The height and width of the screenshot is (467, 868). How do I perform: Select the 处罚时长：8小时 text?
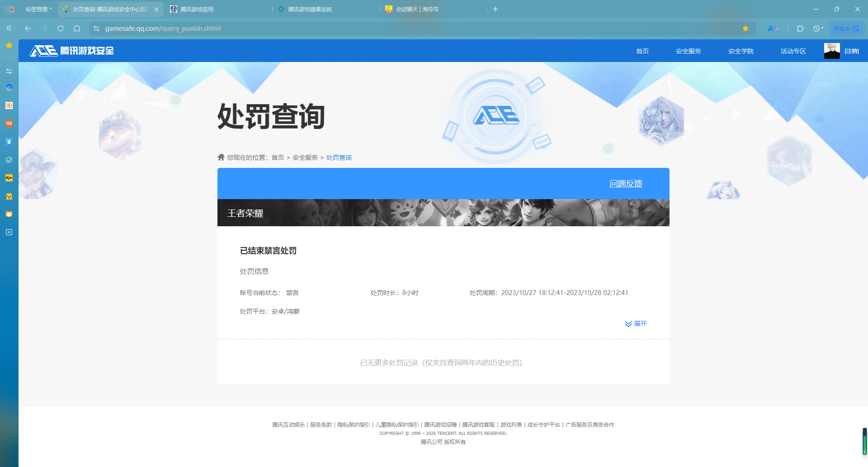click(x=394, y=293)
